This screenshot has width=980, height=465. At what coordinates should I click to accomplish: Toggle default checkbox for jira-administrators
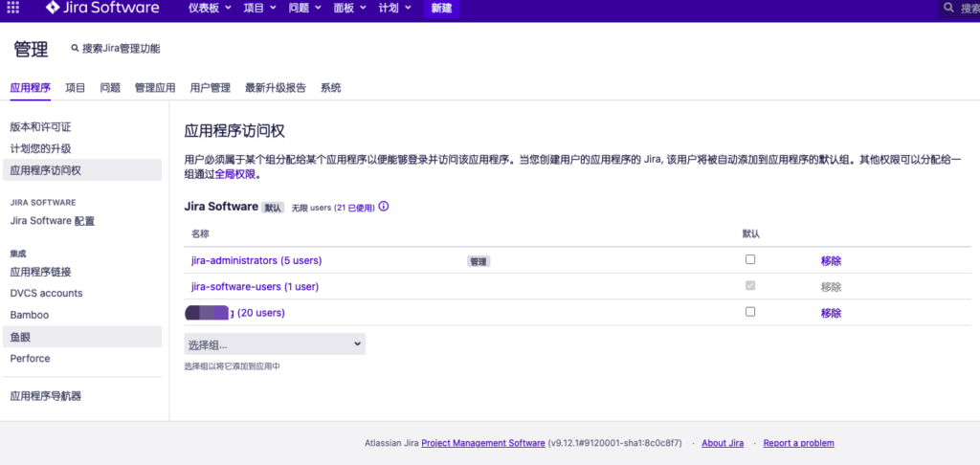[750, 259]
